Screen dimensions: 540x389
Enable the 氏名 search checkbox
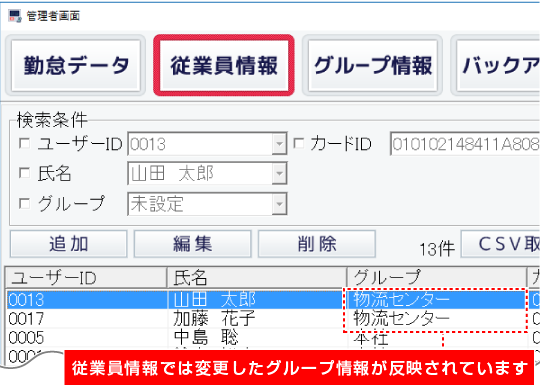(24, 172)
